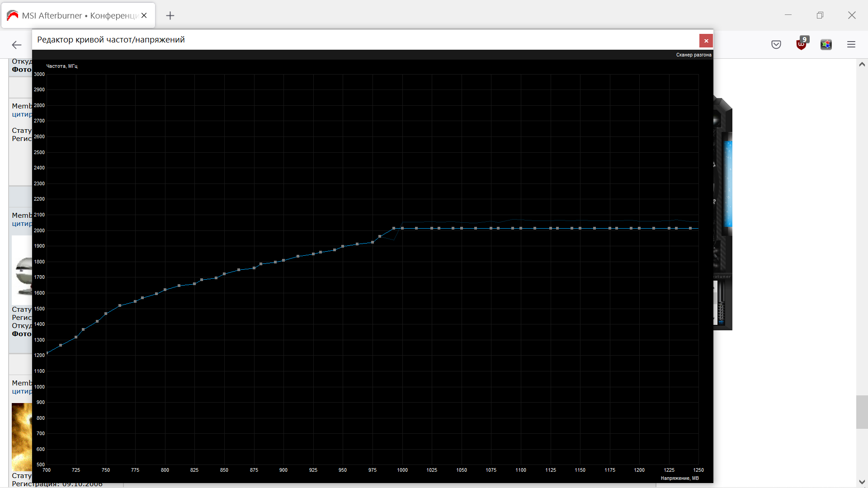The width and height of the screenshot is (868, 488).
Task: Close the voltage/frequency curve editor window
Action: pyautogui.click(x=706, y=41)
